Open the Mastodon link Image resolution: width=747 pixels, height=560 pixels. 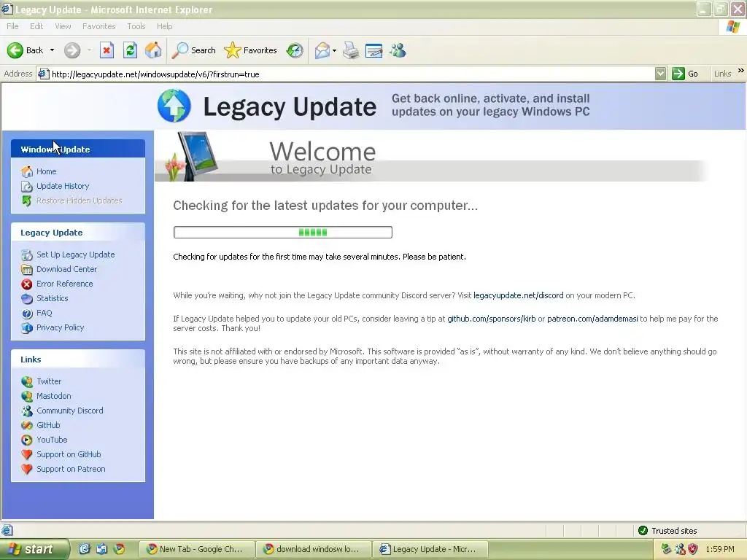click(54, 396)
